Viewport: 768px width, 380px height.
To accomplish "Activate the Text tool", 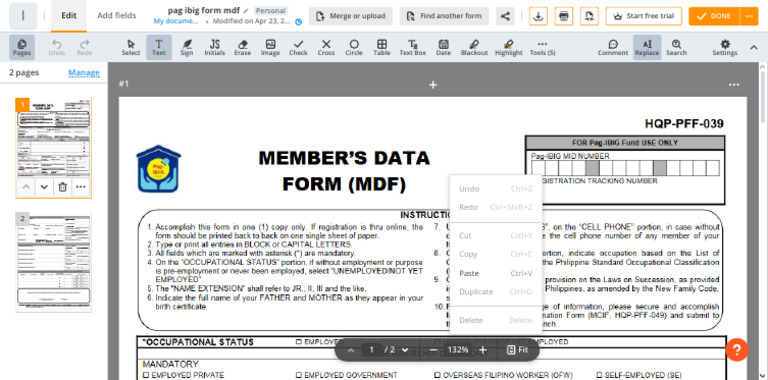I will [159, 48].
